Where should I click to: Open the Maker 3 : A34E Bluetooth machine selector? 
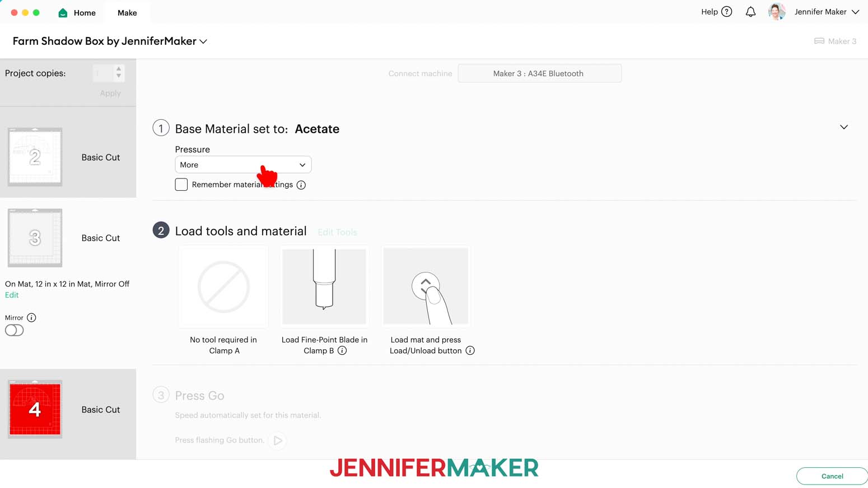540,73
